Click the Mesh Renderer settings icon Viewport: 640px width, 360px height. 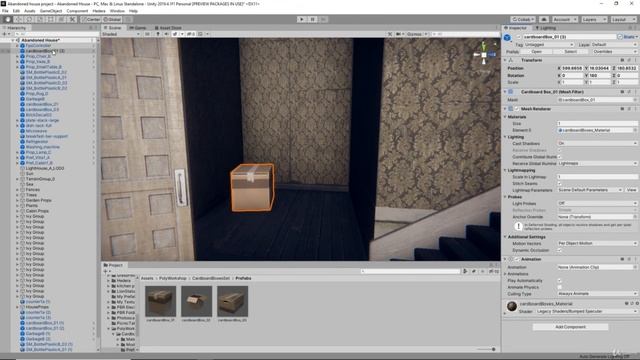(x=629, y=109)
